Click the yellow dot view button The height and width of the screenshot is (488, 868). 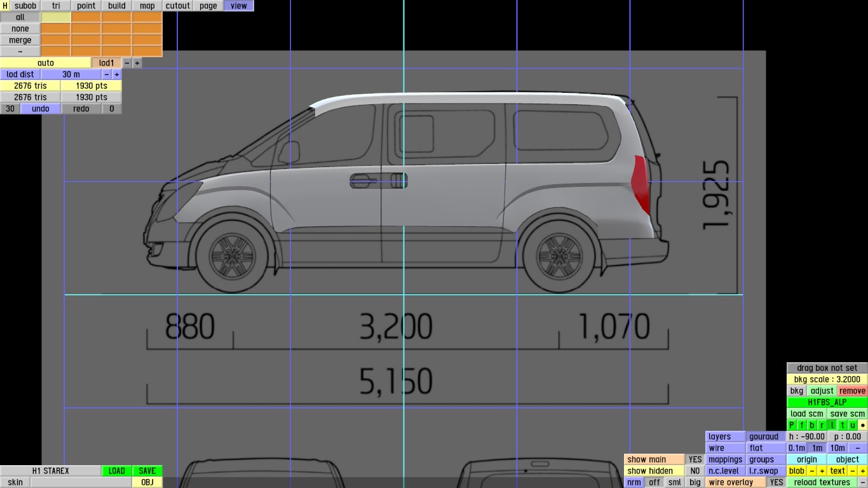[x=863, y=425]
